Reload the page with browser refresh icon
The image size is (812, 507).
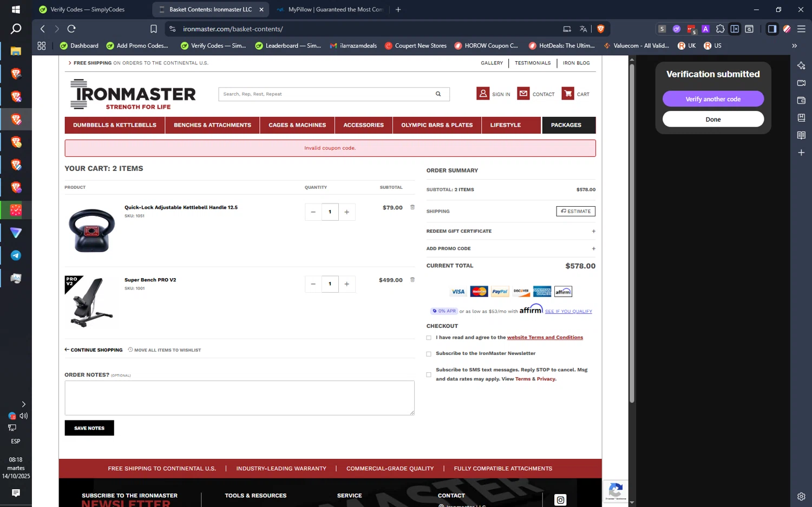(x=71, y=29)
